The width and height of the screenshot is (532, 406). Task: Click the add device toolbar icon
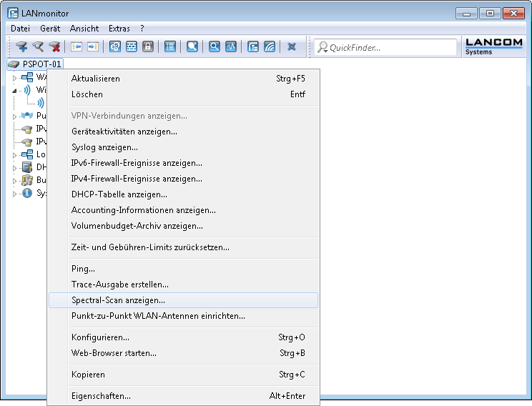22,47
